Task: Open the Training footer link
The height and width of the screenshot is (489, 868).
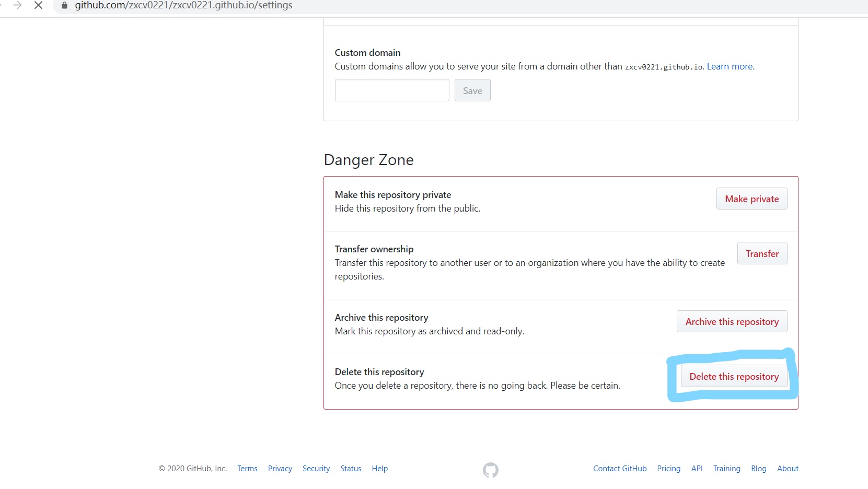Action: (727, 469)
